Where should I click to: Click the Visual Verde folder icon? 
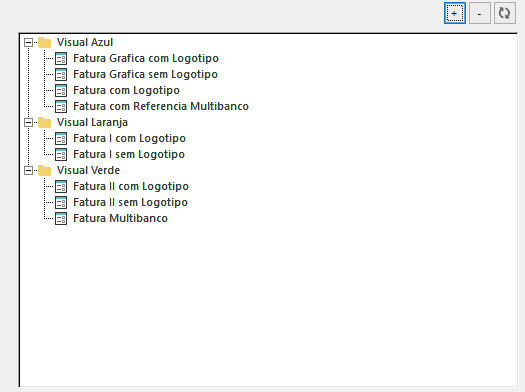coord(45,171)
